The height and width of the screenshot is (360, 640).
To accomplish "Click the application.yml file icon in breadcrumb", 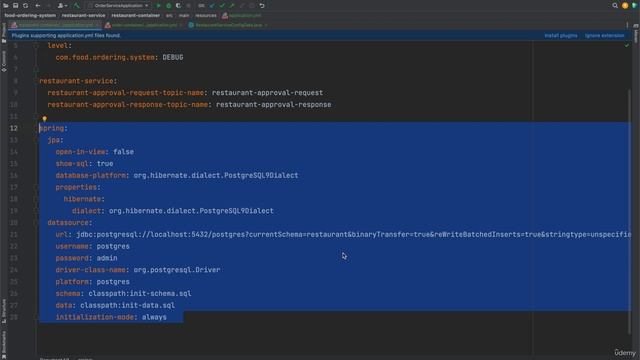I will tap(224, 16).
